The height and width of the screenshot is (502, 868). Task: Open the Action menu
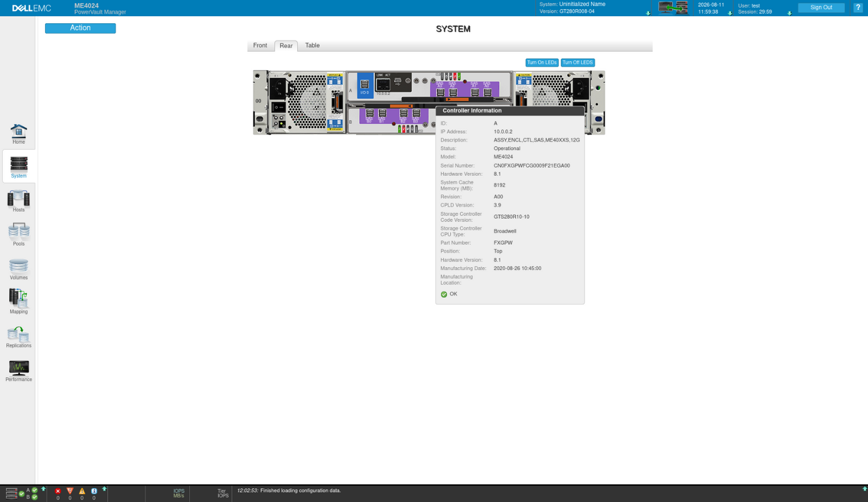(80, 28)
